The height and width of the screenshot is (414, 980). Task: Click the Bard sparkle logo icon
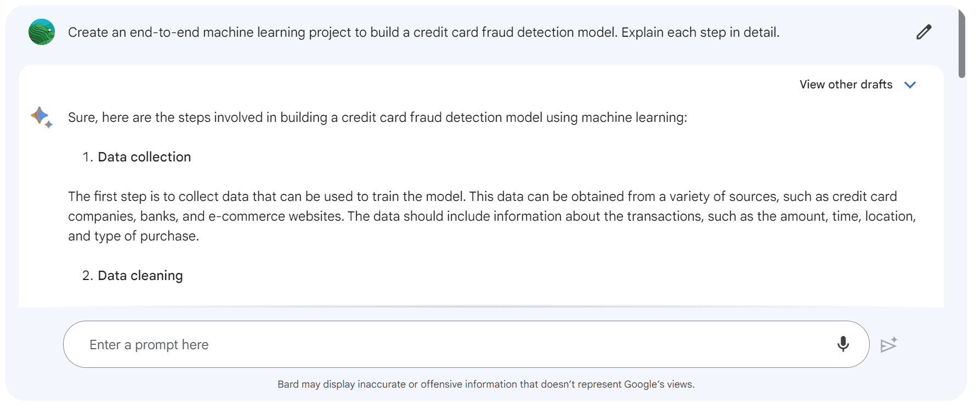click(42, 118)
